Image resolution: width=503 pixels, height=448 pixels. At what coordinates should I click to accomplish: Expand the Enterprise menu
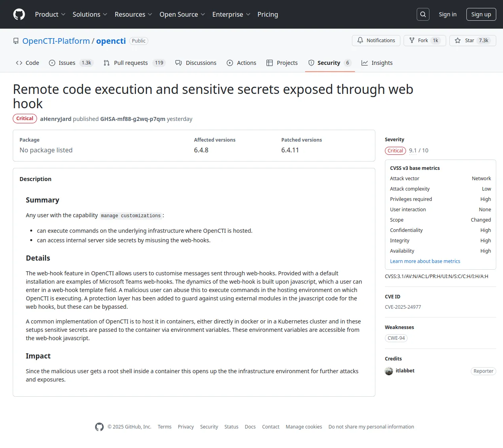(231, 14)
